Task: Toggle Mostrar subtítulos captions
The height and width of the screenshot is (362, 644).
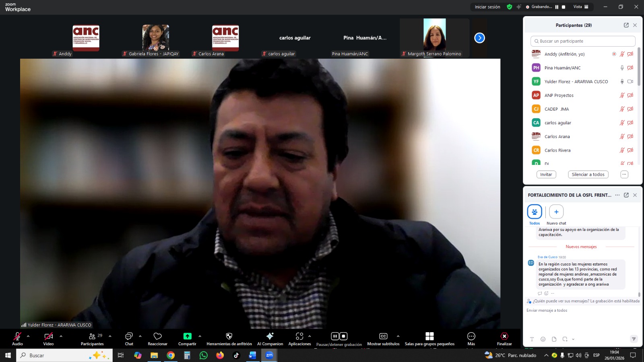Action: pos(383,336)
